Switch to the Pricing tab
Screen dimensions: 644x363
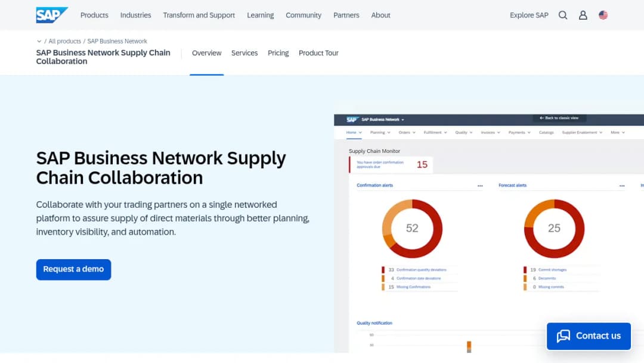point(278,53)
